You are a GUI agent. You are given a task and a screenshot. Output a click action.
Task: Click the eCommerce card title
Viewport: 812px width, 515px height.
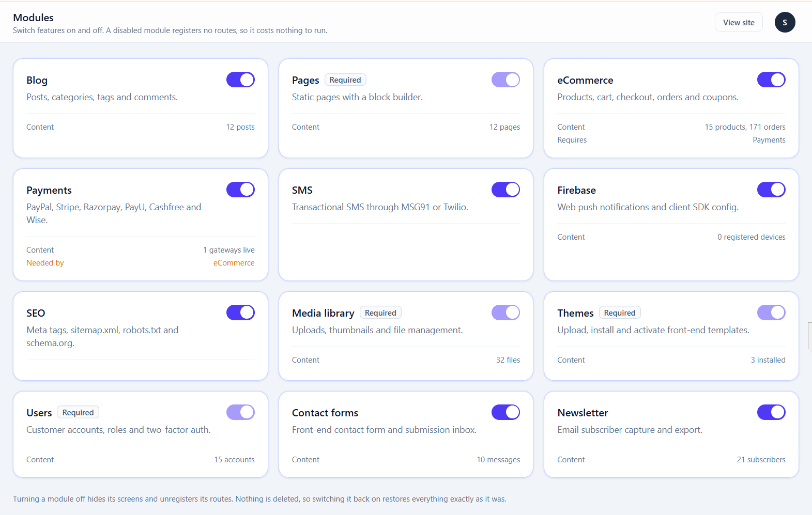tap(585, 80)
